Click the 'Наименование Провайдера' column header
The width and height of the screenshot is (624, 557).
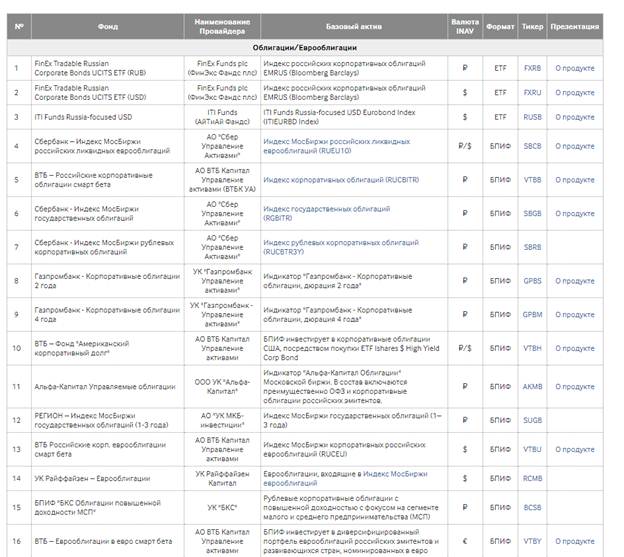point(222,27)
